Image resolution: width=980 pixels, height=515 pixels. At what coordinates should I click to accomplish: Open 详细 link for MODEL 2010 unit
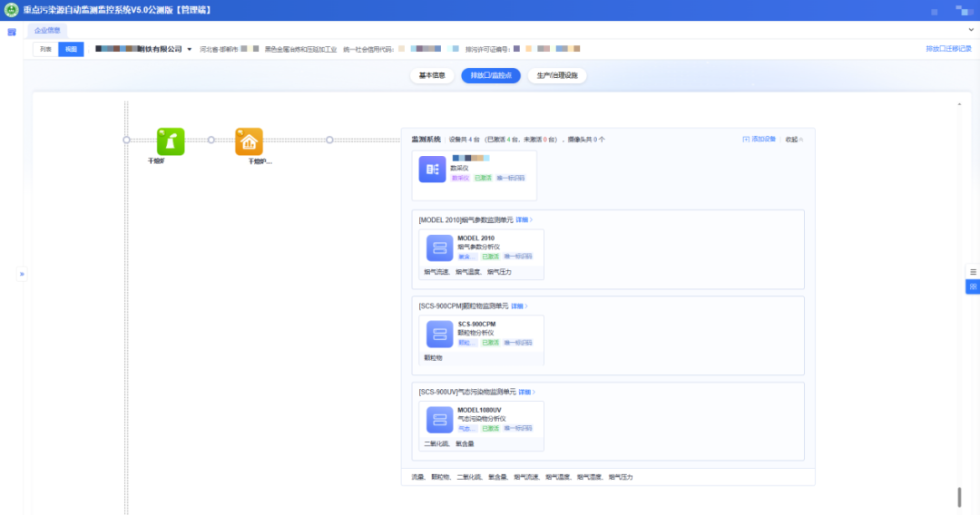pyautogui.click(x=524, y=219)
